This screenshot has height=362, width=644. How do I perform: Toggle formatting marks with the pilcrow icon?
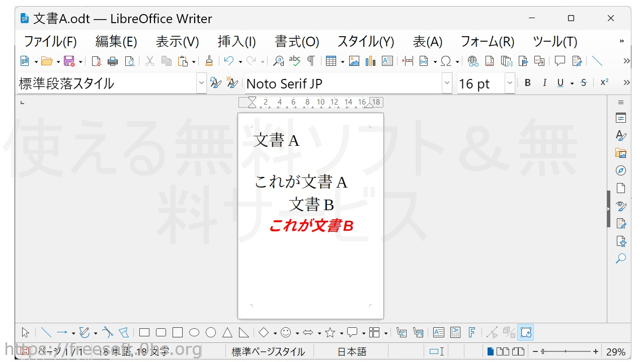coord(311,61)
